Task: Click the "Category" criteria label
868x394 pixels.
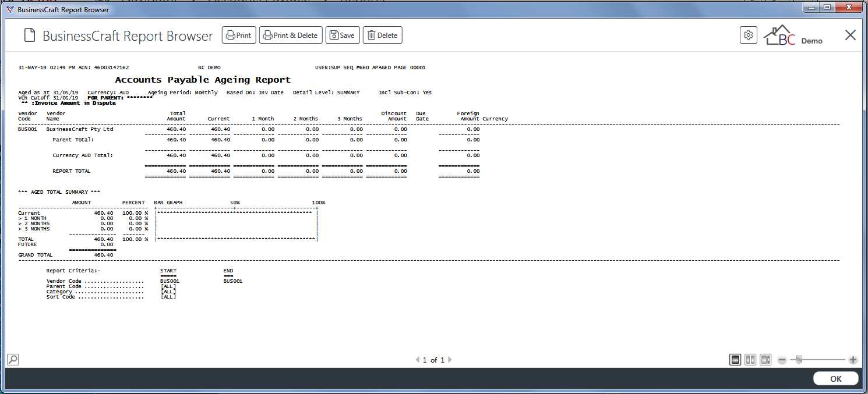Action: coord(59,292)
